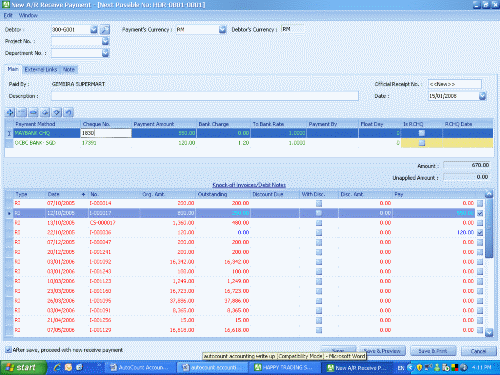500x375 pixels.
Task: Open the Edit menu
Action: coord(8,15)
